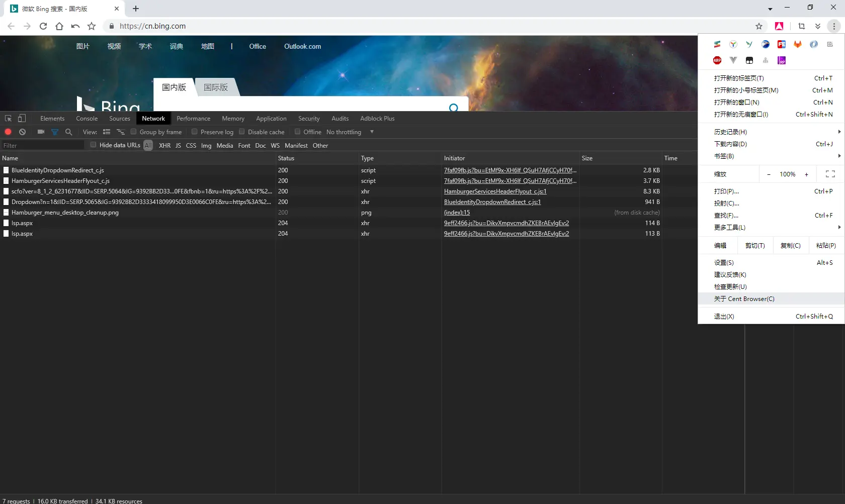This screenshot has height=504, width=845.
Task: Filter requests by XHR type
Action: pyautogui.click(x=164, y=146)
